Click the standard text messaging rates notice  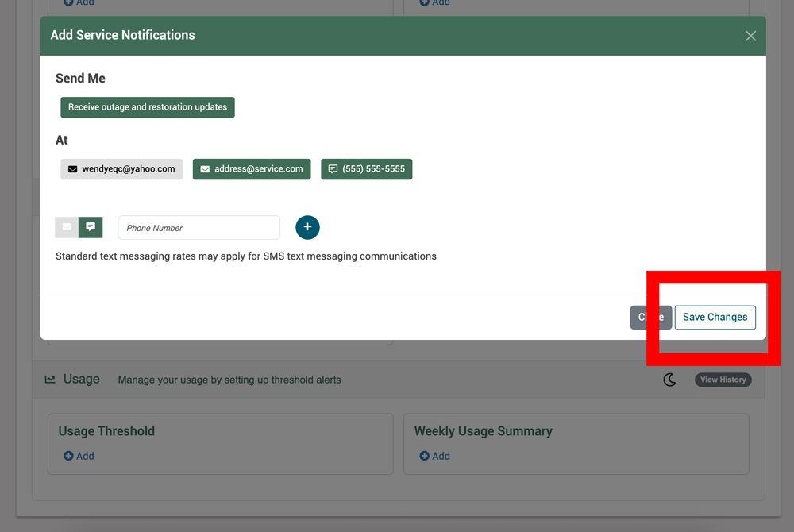coord(246,256)
